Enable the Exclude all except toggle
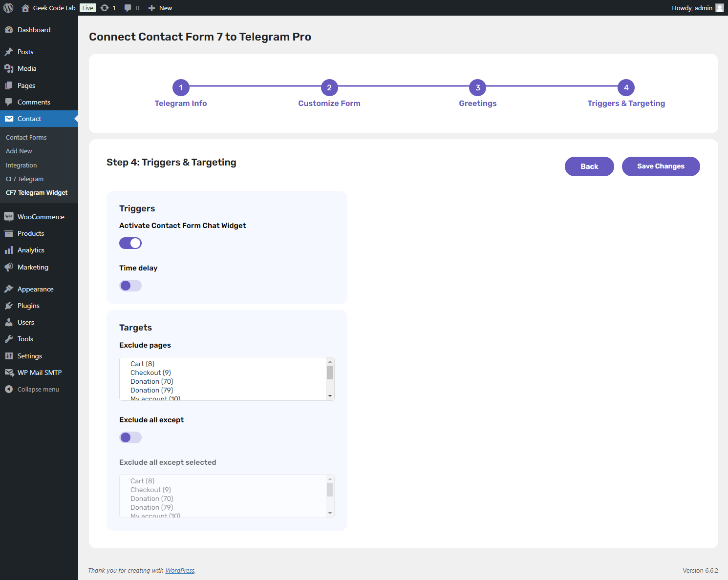This screenshot has width=728, height=580. [130, 437]
